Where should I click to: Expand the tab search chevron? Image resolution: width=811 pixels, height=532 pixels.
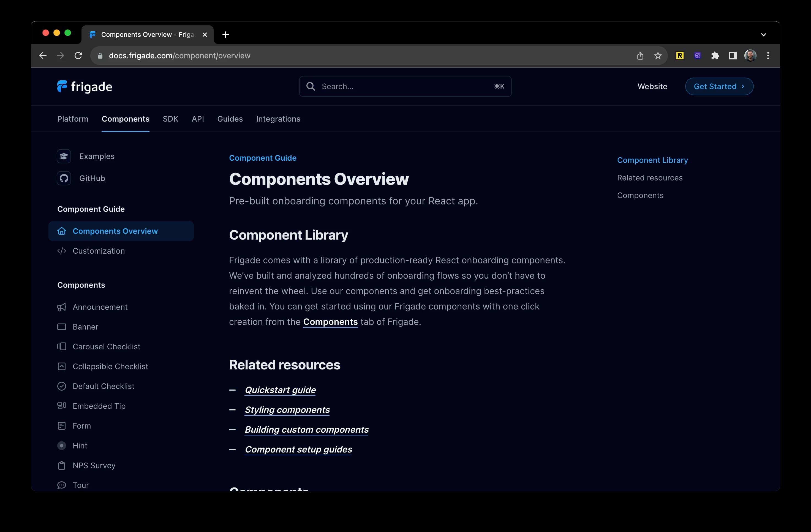[764, 34]
